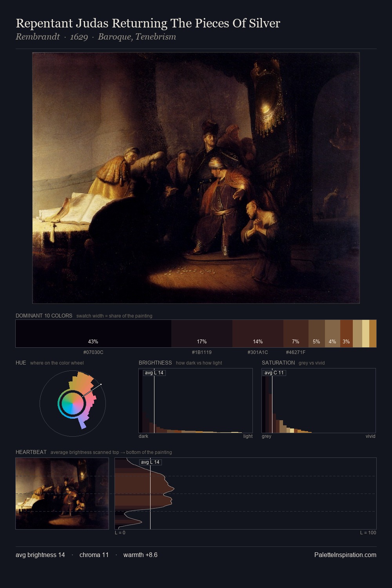Select the 43% darkest color swatch
392x588 pixels.
[x=93, y=334]
